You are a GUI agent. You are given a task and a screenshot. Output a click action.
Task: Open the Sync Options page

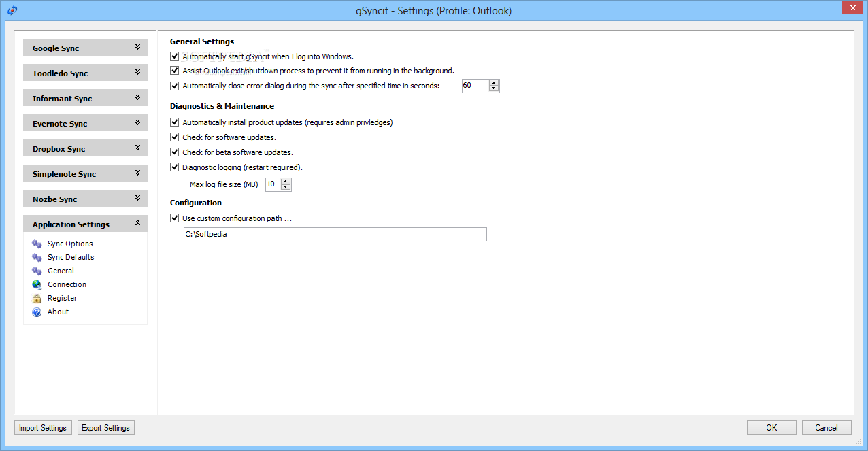pyautogui.click(x=70, y=244)
